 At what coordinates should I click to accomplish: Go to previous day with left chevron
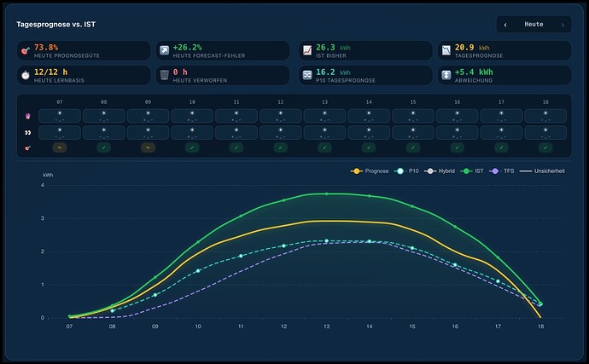(x=505, y=25)
